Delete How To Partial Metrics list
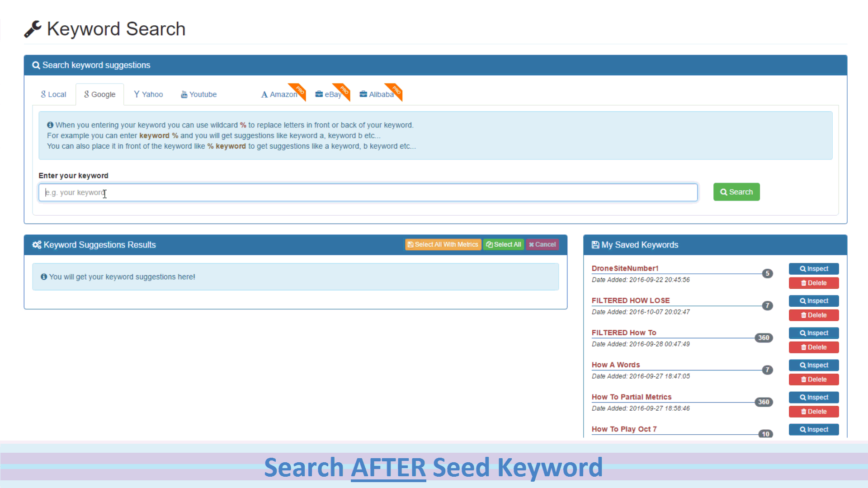Viewport: 868px width, 488px height. [814, 412]
